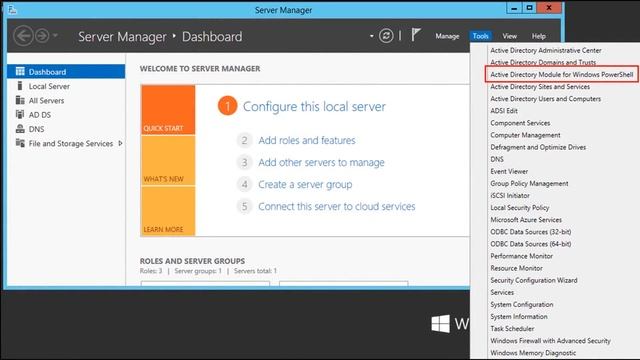Open the Manage menu

pyautogui.click(x=447, y=36)
